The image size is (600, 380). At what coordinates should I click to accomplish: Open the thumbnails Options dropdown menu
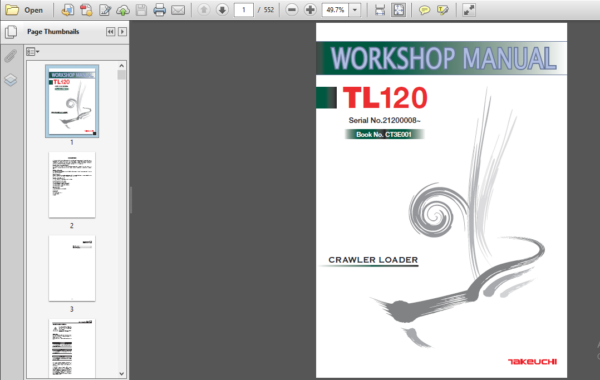click(x=33, y=52)
